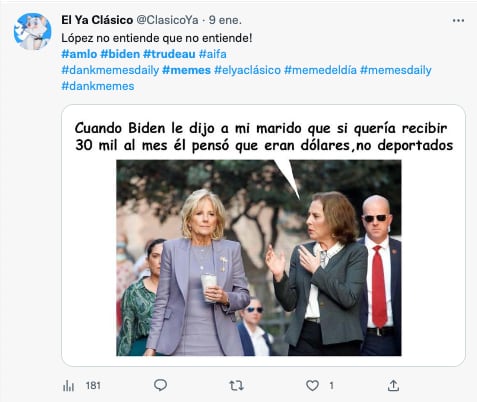This screenshot has height=402, width=477.
Task: Like the tweet with the heart icon
Action: click(312, 386)
